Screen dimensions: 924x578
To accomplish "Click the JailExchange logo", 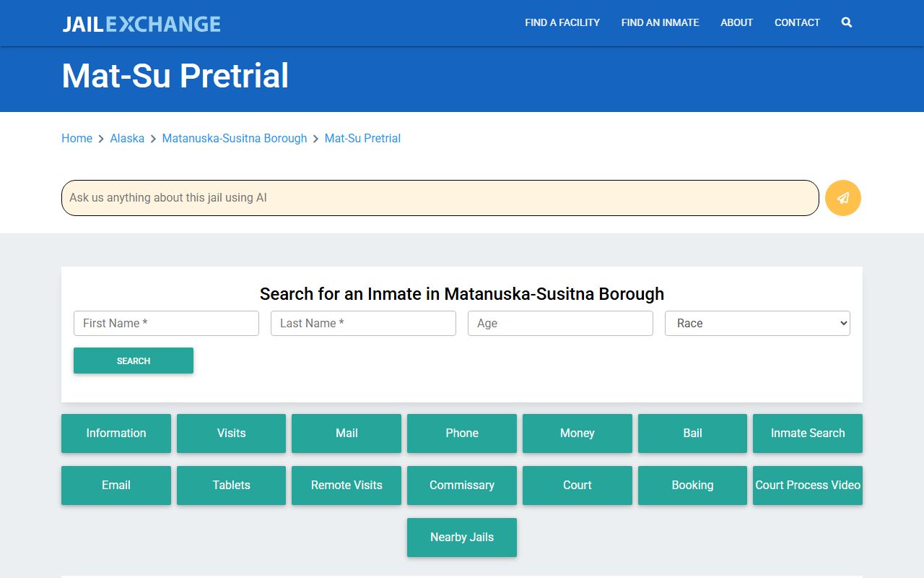I will tap(141, 24).
